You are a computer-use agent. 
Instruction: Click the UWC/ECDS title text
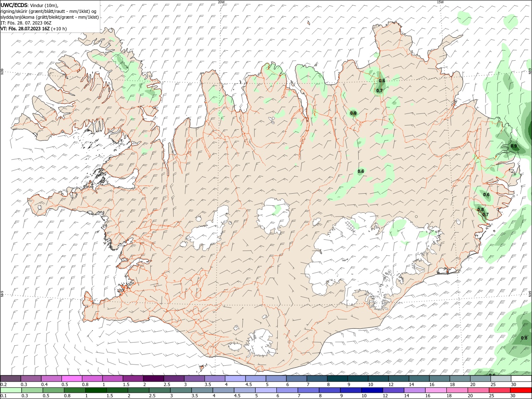coord(14,5)
